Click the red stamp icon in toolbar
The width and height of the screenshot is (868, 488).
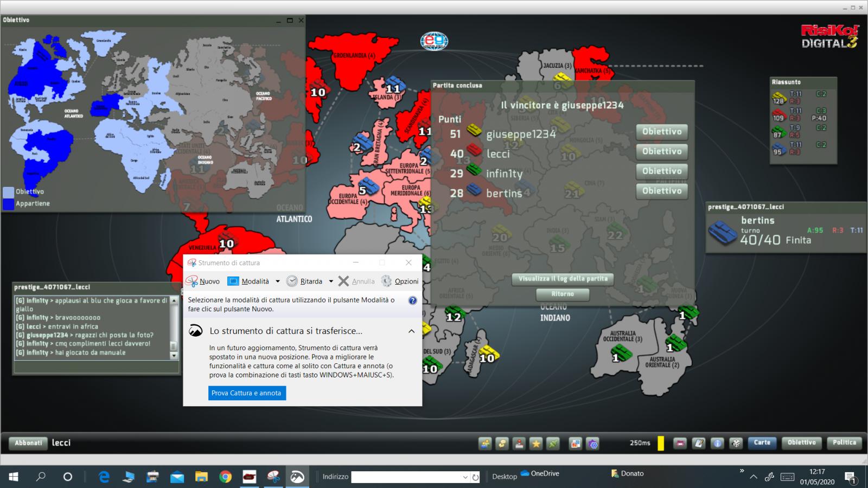point(519,443)
